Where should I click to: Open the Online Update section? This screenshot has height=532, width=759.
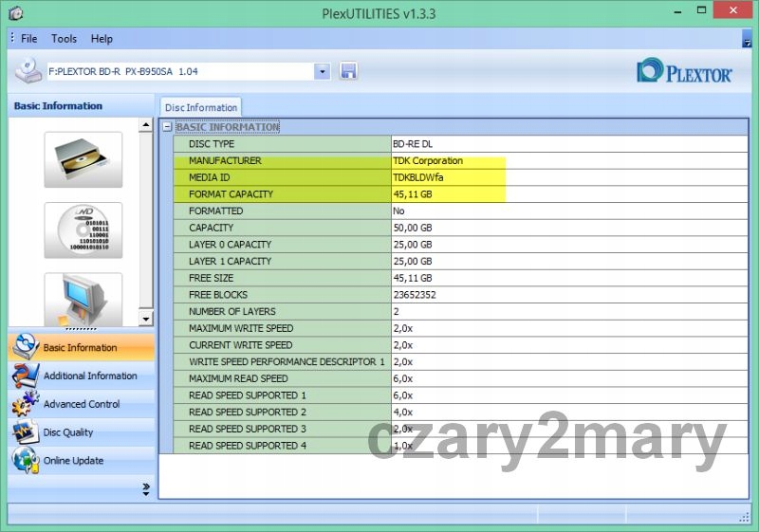point(82,461)
